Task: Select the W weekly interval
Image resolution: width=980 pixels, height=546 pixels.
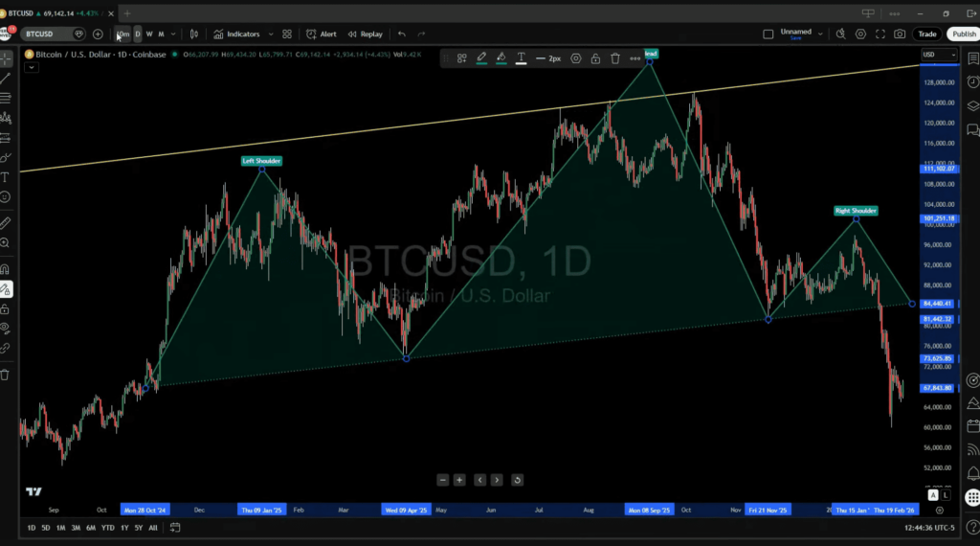Action: point(148,34)
